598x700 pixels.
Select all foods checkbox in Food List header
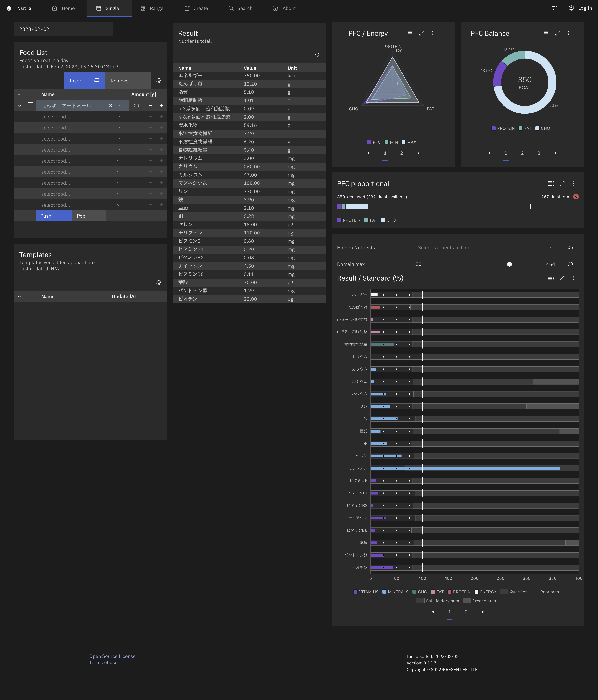(31, 94)
